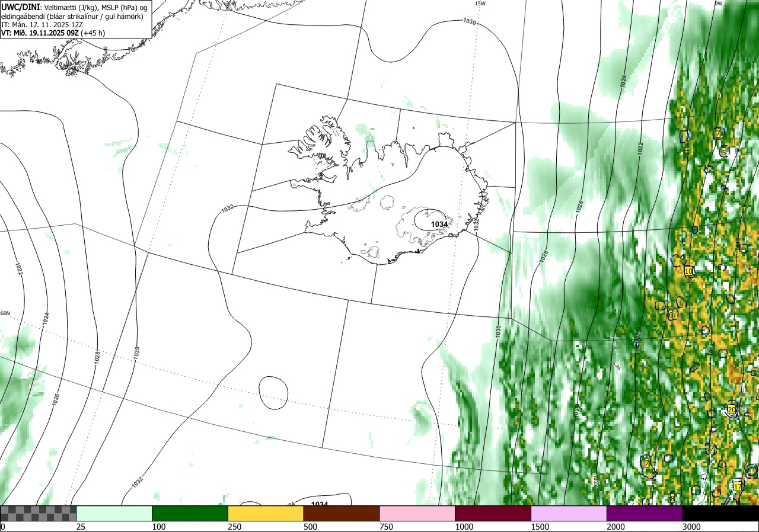Click the pale green 25–100 legend swatch
This screenshot has width=759, height=532.
coord(114,513)
